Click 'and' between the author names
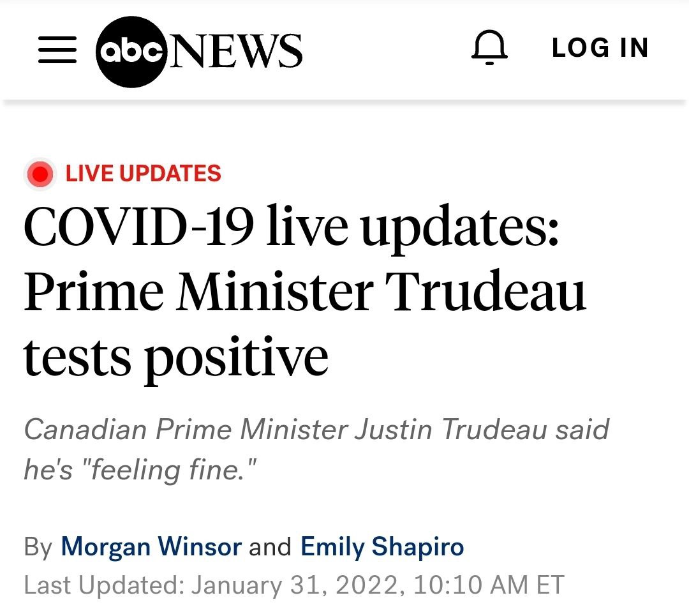 (x=270, y=546)
